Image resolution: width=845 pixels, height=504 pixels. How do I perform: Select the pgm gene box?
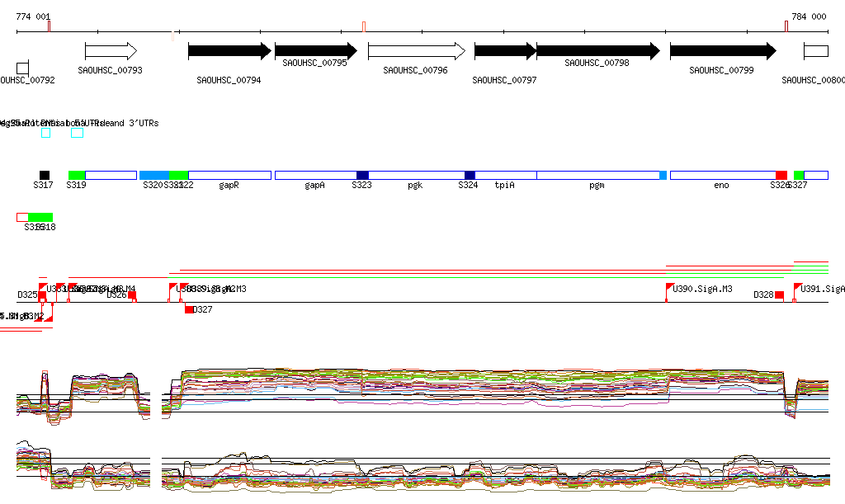597,175
